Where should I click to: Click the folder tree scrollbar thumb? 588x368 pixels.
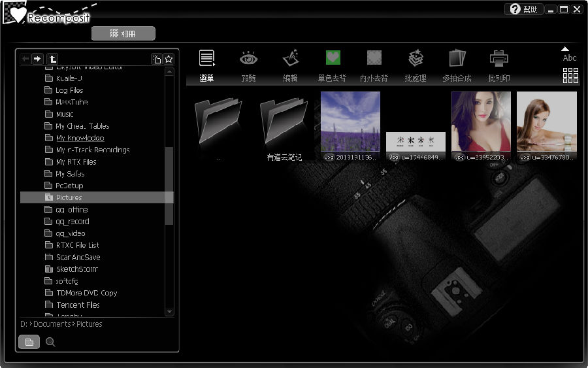[x=169, y=186]
